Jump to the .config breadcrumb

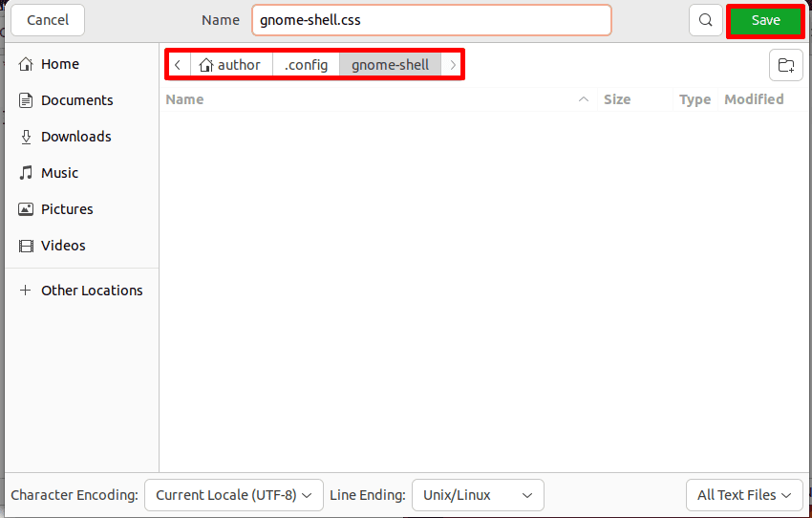point(306,65)
